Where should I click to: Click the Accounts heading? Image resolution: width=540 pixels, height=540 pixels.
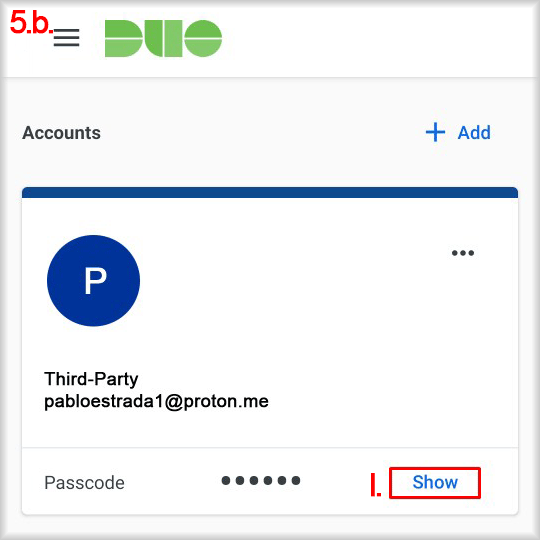(61, 133)
